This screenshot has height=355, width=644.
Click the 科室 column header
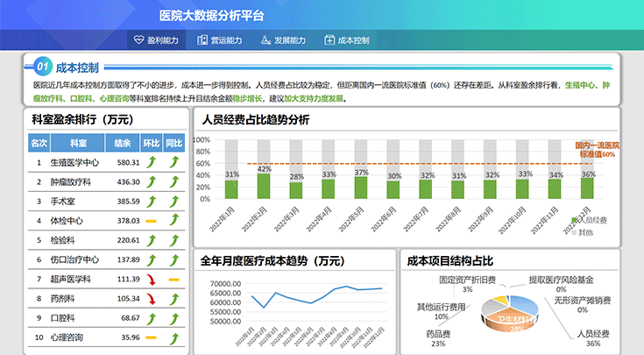click(79, 143)
